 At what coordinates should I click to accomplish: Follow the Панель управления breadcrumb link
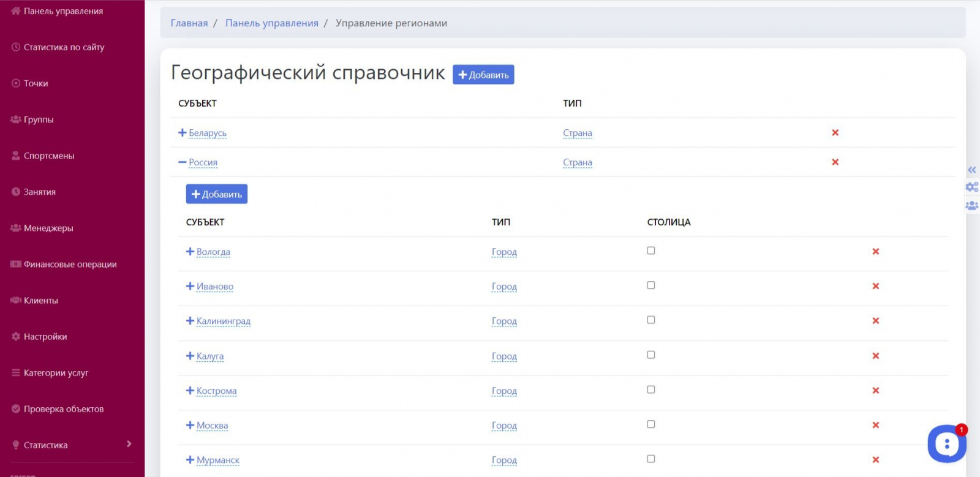tap(272, 23)
